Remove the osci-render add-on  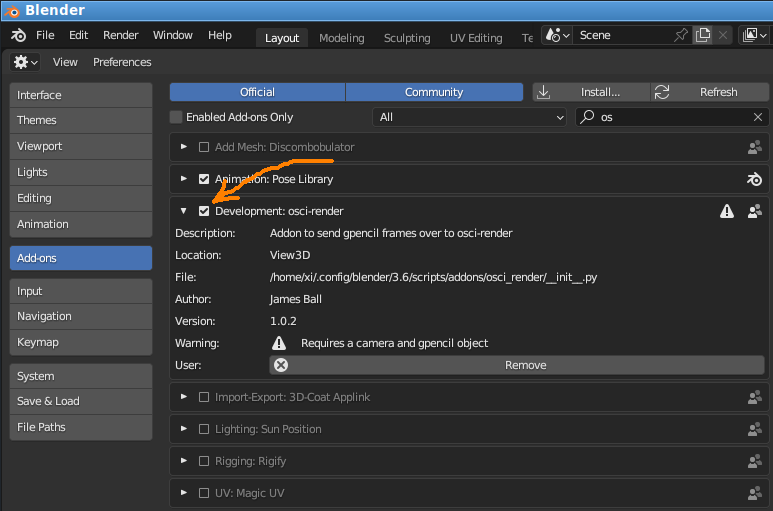click(x=517, y=365)
